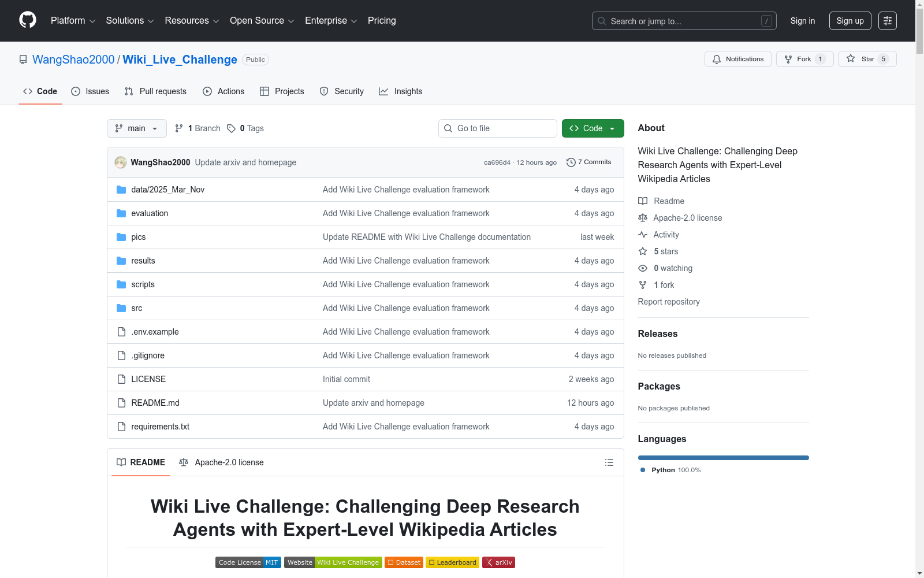
Task: Open the pics commit message about README
Action: [x=427, y=237]
